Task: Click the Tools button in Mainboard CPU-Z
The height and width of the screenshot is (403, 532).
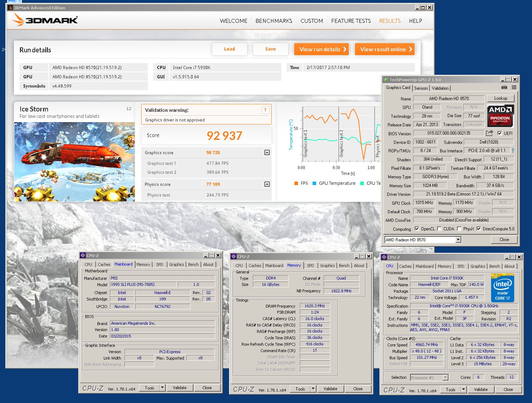Action: click(x=149, y=388)
